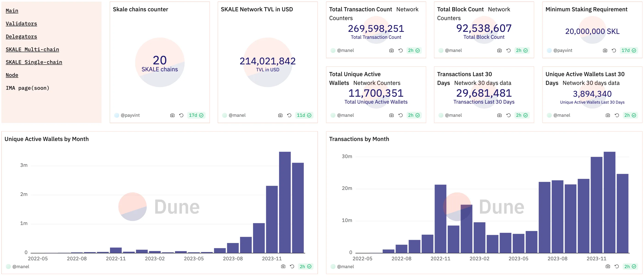The height and width of the screenshot is (276, 644).
Task: Click 17d badge on Minimum Staking Requirement
Action: 629,51
